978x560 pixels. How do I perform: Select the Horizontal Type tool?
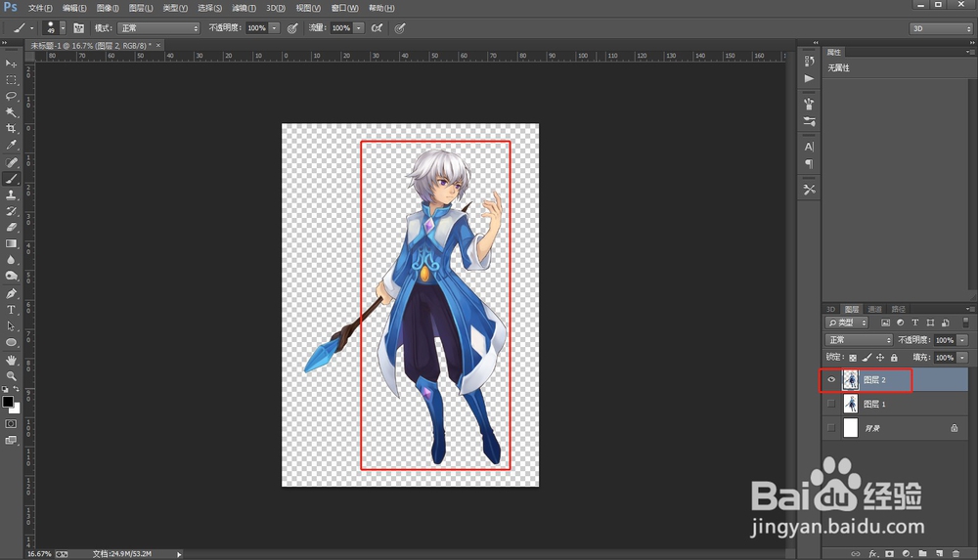coord(11,310)
